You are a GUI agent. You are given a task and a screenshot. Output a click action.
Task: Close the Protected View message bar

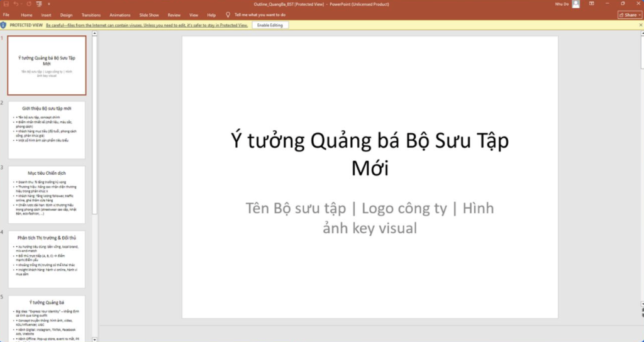640,25
